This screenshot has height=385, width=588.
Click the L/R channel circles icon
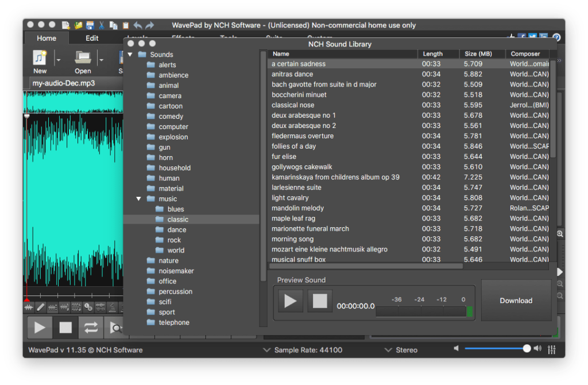88,308
